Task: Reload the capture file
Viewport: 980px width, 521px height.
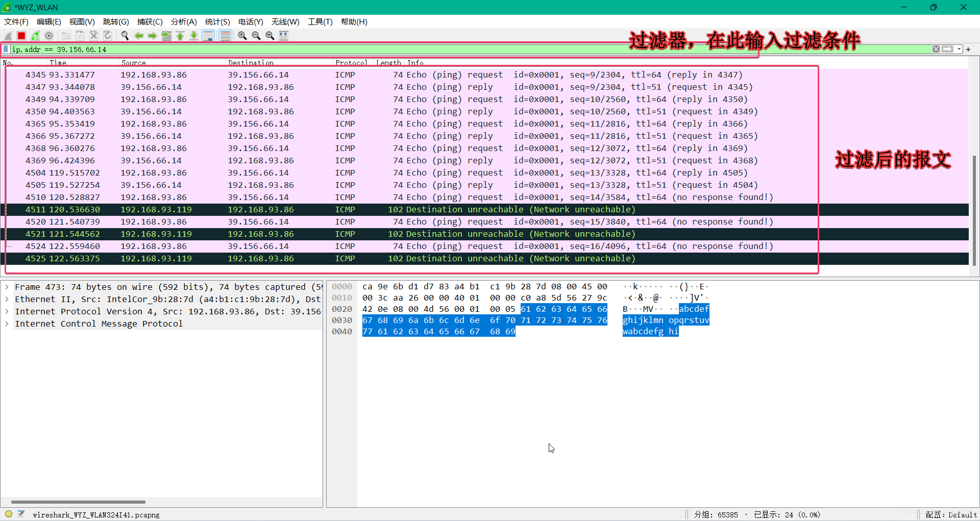Action: 108,36
